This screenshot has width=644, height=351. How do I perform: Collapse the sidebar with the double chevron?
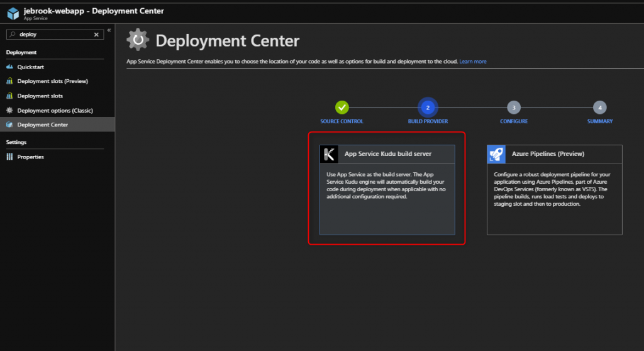(109, 30)
